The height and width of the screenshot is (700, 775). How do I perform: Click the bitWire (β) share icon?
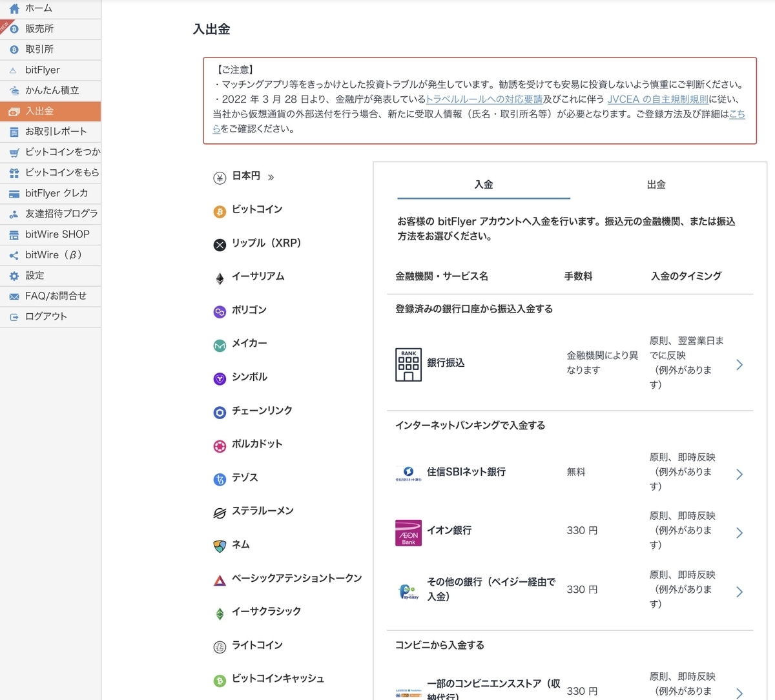(14, 255)
